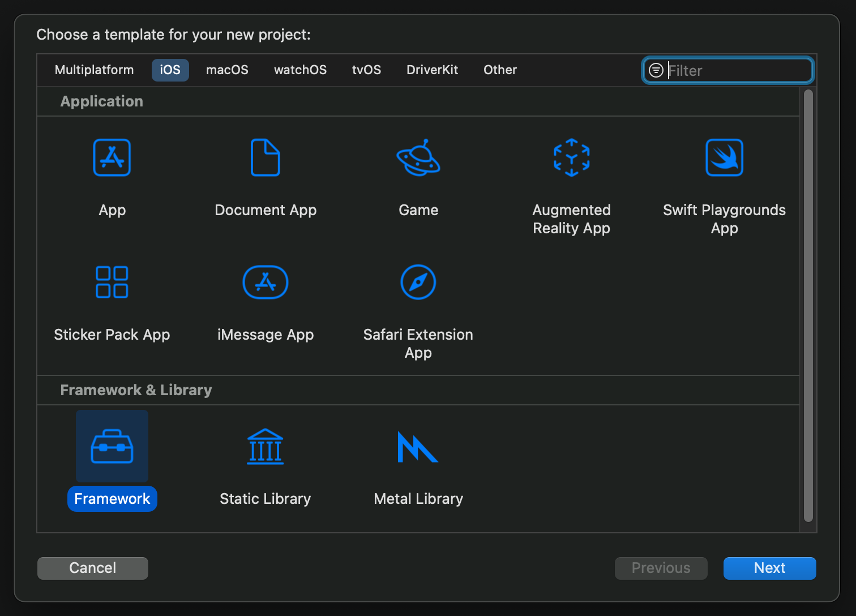Select the Game template UFO icon
856x616 pixels.
418,157
